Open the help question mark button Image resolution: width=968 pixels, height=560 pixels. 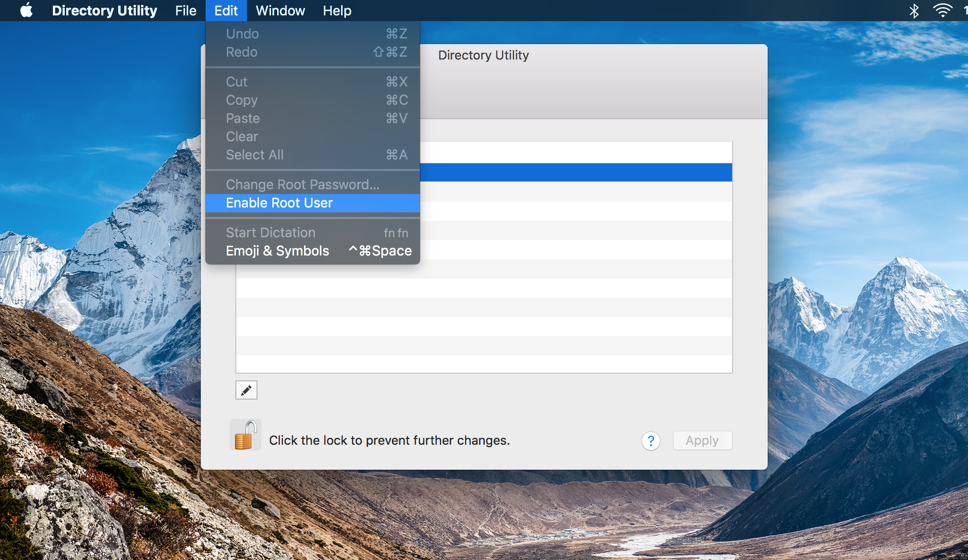coord(650,440)
